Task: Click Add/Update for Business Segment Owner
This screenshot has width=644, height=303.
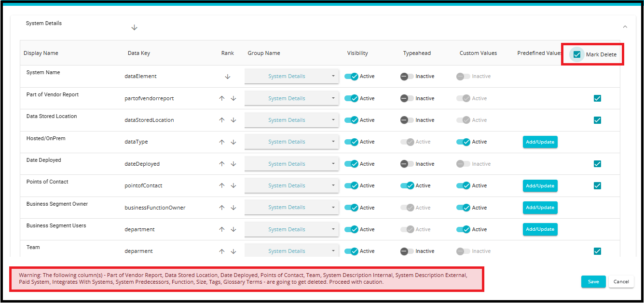Action: point(540,208)
